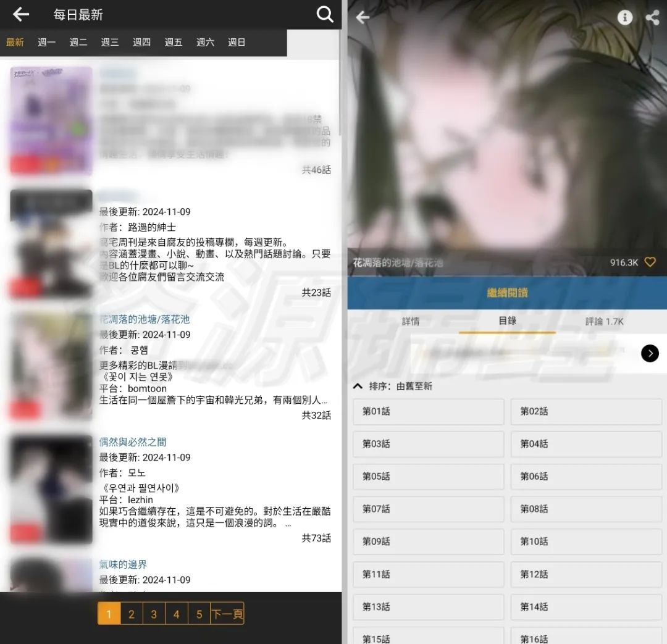Open chapter 第14話
The height and width of the screenshot is (644, 667).
coord(586,607)
